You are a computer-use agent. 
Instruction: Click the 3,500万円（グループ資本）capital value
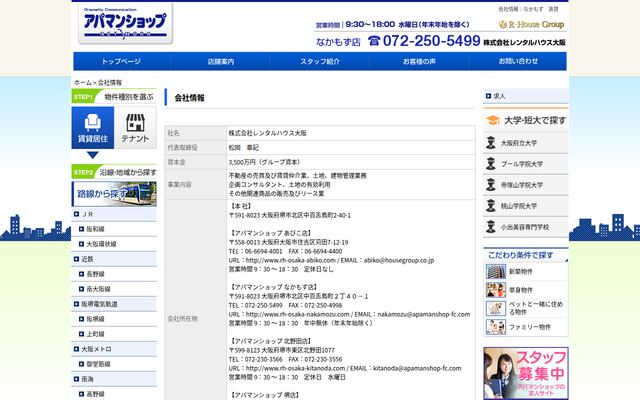pyautogui.click(x=265, y=162)
